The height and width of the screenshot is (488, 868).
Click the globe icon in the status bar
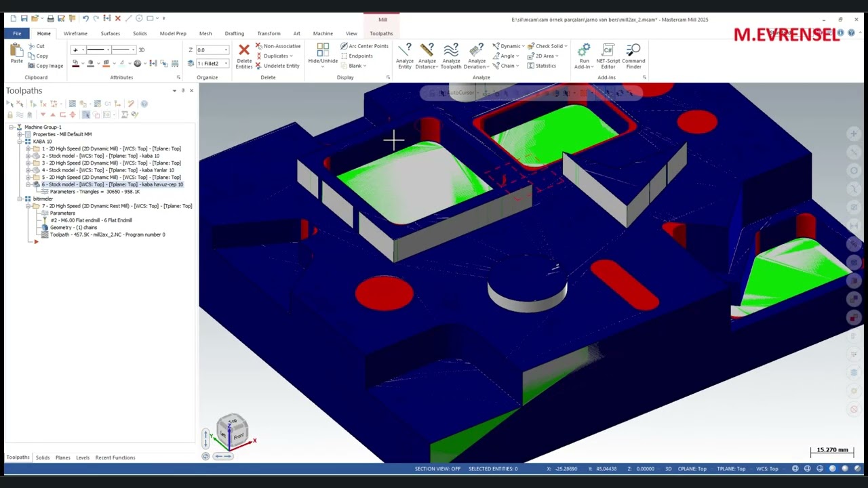point(795,468)
